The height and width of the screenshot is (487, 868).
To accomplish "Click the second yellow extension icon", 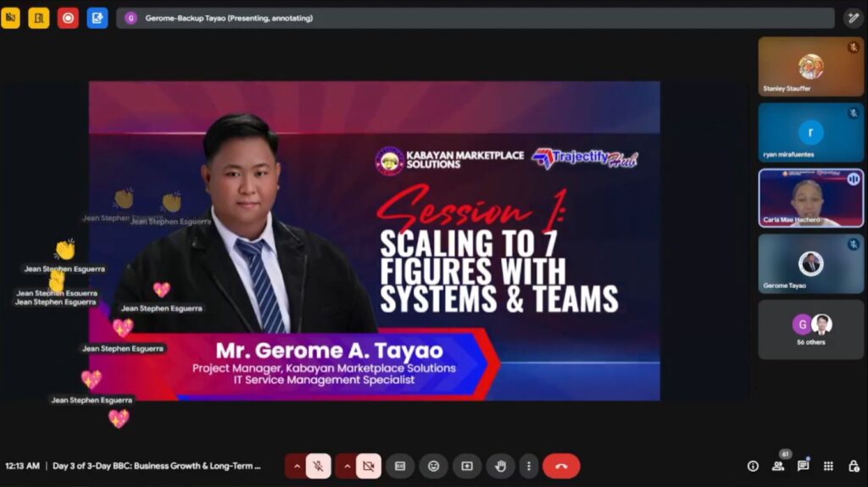I will pyautogui.click(x=39, y=18).
